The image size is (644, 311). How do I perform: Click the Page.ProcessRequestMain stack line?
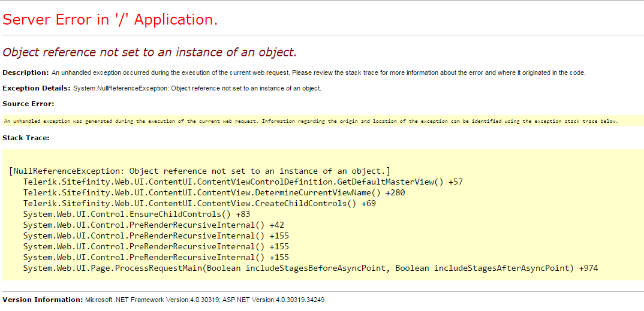coord(311,268)
